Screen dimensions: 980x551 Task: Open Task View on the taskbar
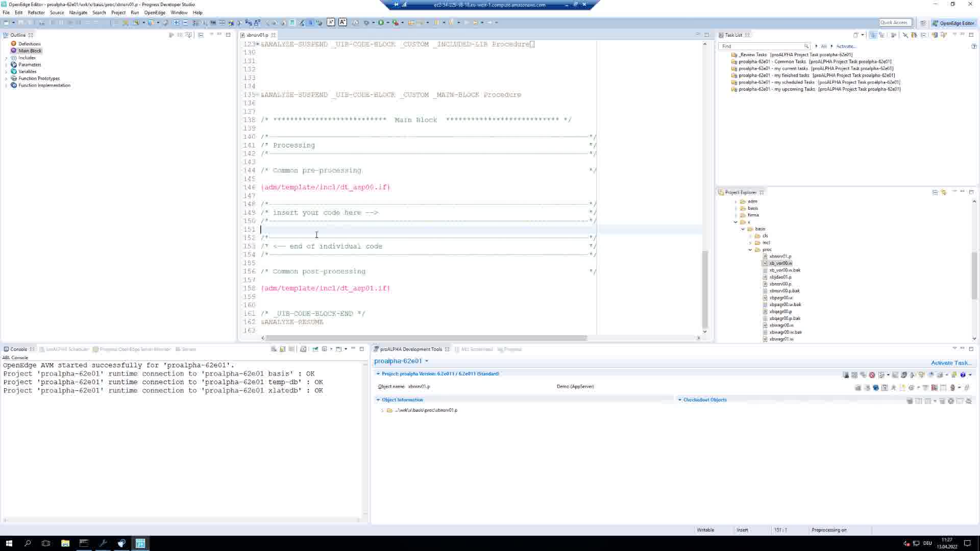click(x=46, y=543)
